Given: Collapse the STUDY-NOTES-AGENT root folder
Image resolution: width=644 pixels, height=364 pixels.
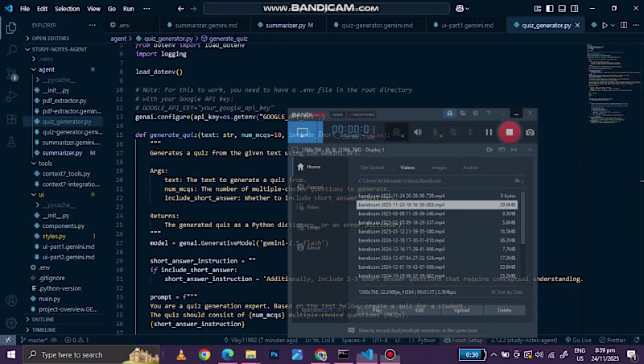Looking at the screenshot, I should tap(60, 49).
